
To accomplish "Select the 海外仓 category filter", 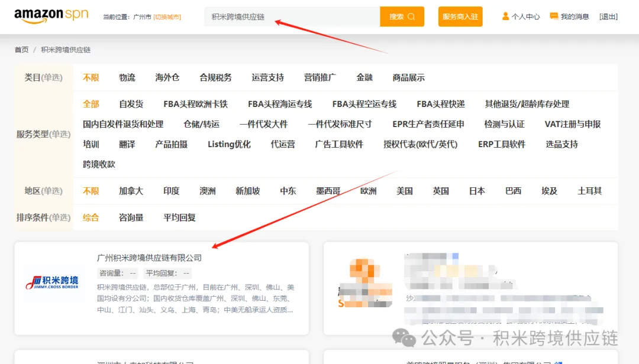I will click(167, 77).
